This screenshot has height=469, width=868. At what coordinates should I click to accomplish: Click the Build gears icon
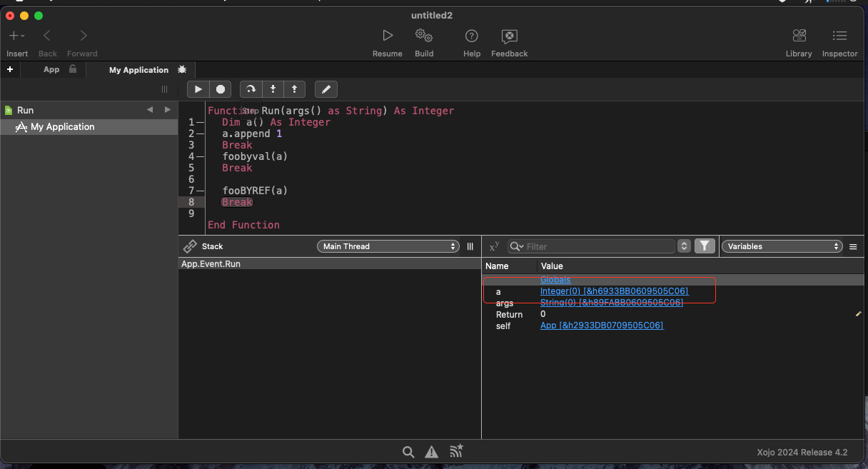(424, 36)
